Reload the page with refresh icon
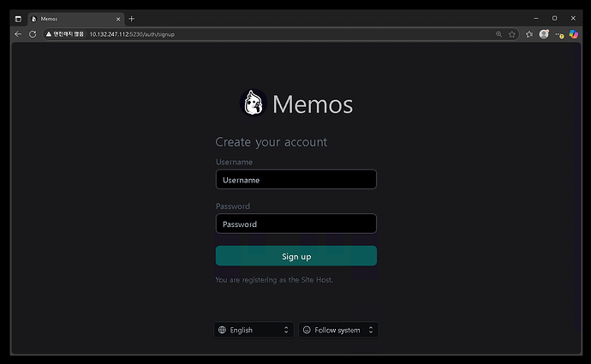The height and width of the screenshot is (364, 591). [33, 34]
